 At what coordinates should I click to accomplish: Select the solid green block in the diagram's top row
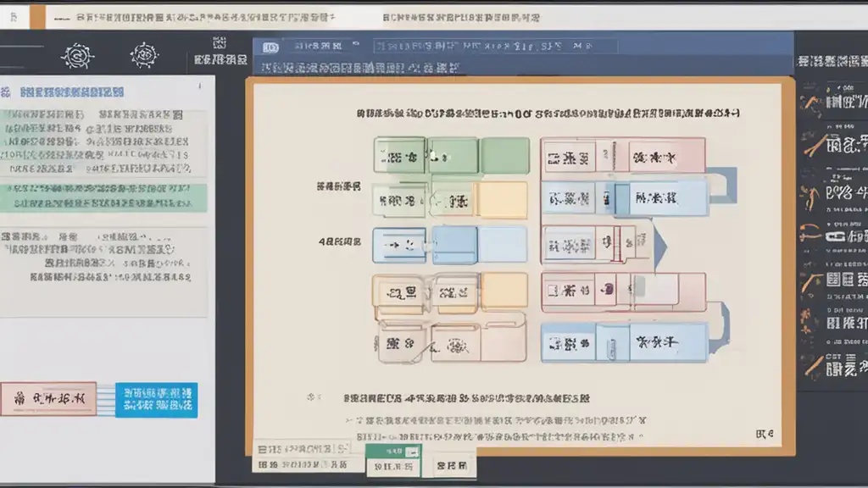(x=504, y=156)
